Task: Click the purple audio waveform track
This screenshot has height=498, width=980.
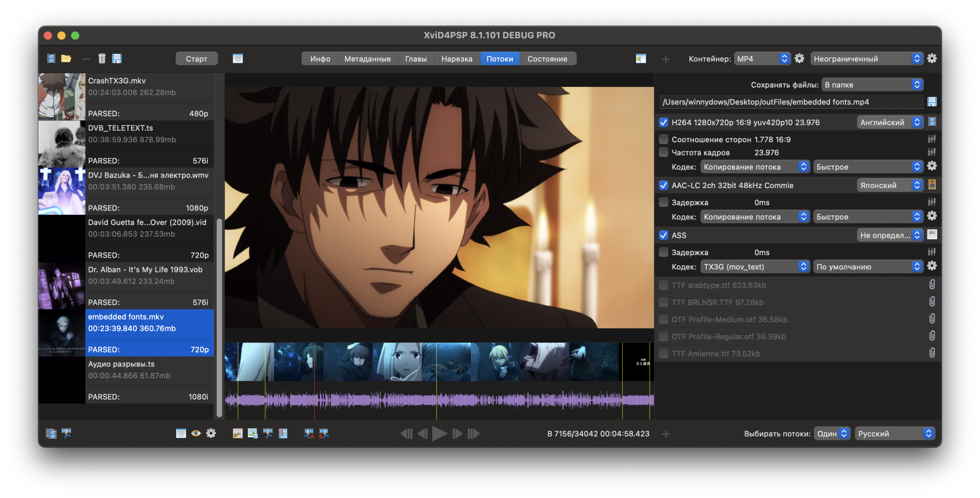Action: (x=439, y=400)
